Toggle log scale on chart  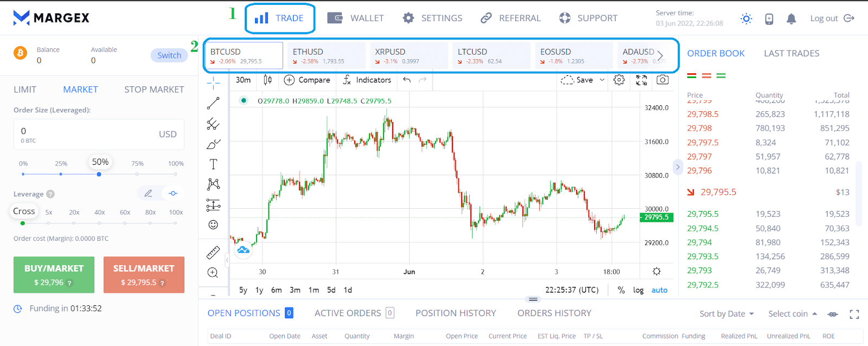[639, 290]
